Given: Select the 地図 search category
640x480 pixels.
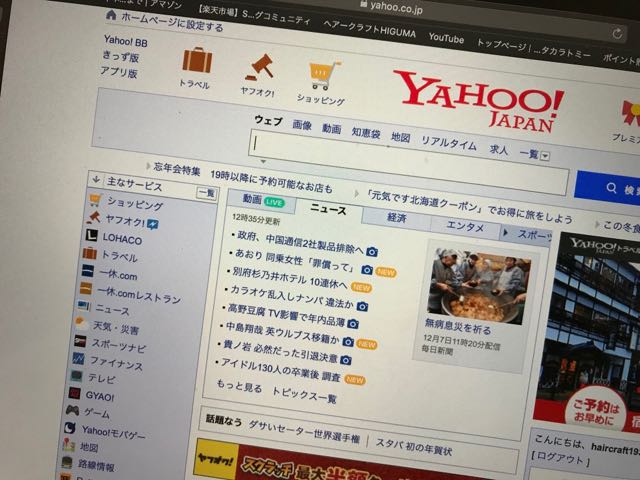Looking at the screenshot, I should [x=400, y=137].
